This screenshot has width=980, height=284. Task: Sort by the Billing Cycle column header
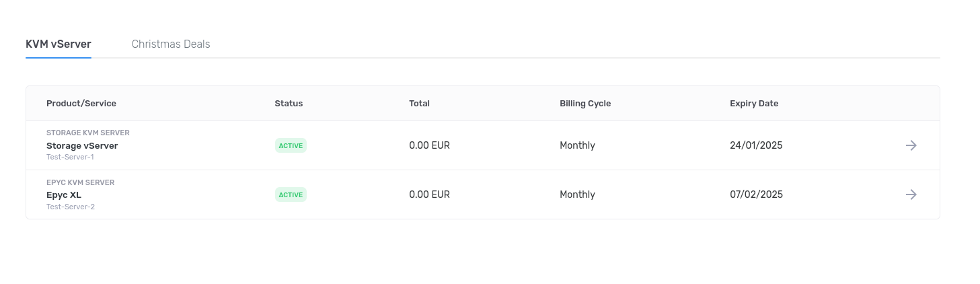585,104
